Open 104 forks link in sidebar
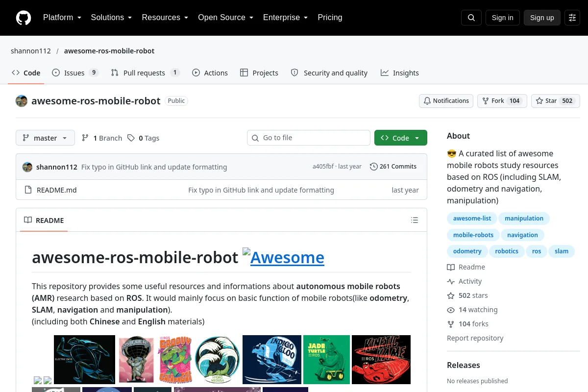588x392 pixels. click(467, 324)
